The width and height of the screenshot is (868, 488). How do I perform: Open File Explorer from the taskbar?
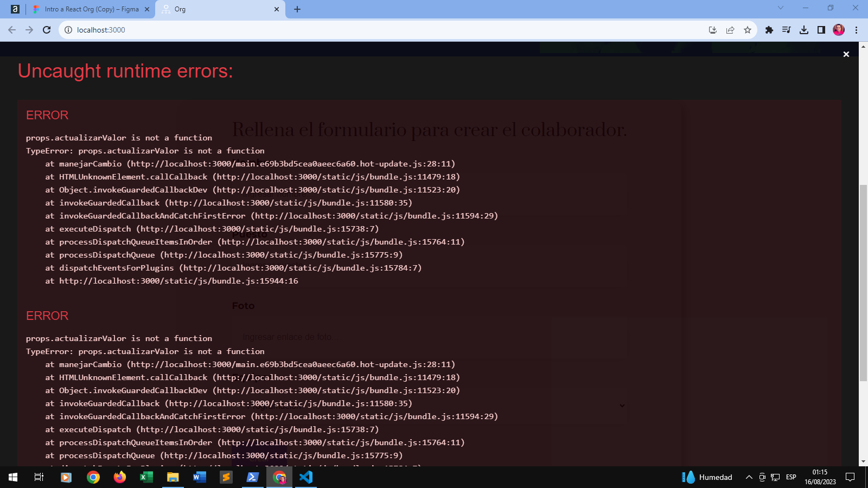[173, 477]
